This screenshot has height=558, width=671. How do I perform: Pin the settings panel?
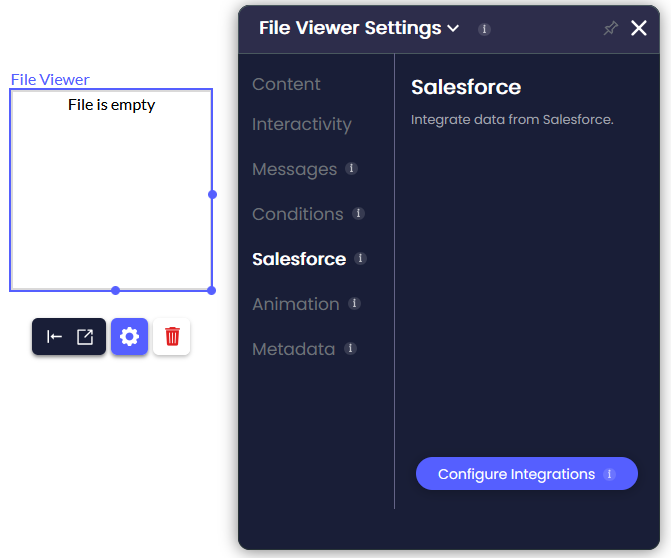tap(611, 28)
